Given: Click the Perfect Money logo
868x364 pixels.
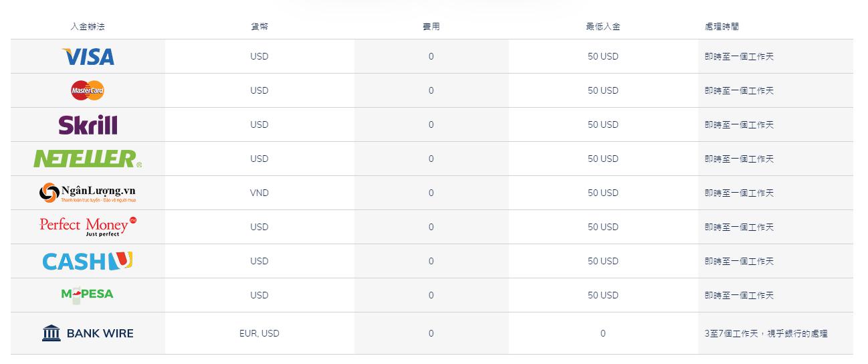Looking at the screenshot, I should (x=88, y=227).
